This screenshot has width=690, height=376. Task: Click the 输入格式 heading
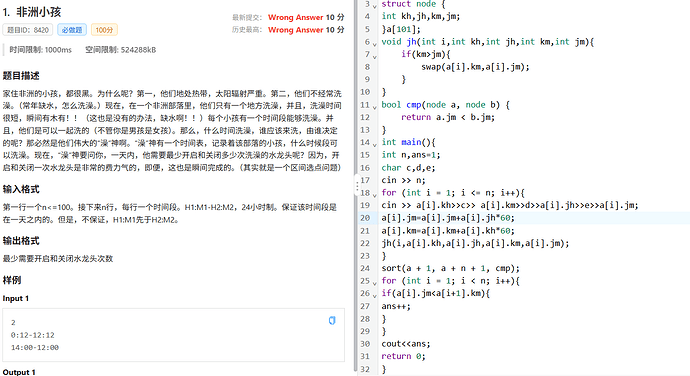tap(21, 189)
